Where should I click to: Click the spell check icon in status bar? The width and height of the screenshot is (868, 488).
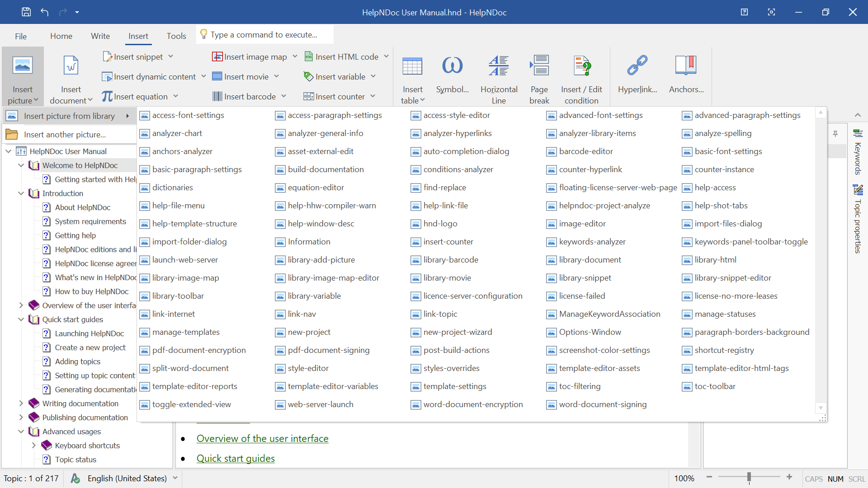click(x=75, y=479)
